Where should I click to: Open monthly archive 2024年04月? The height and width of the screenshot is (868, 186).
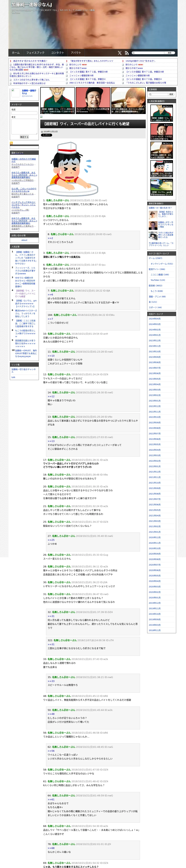pyautogui.click(x=155, y=319)
